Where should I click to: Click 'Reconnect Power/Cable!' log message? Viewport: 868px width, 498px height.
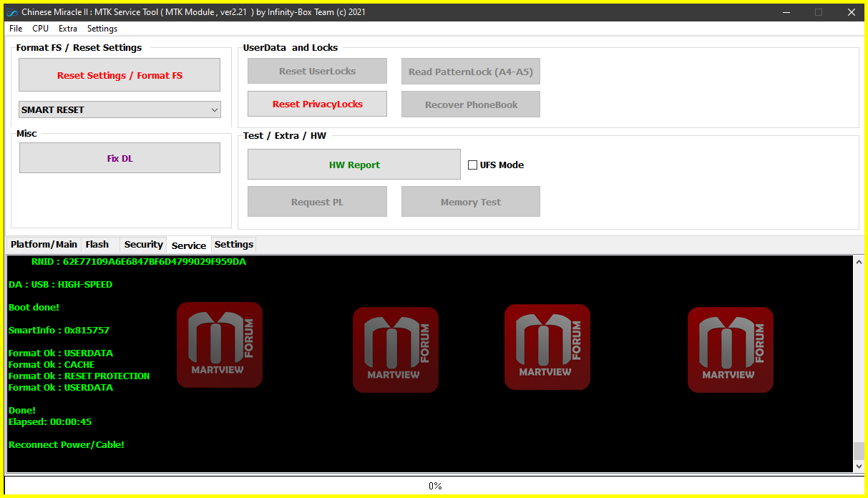tap(67, 445)
